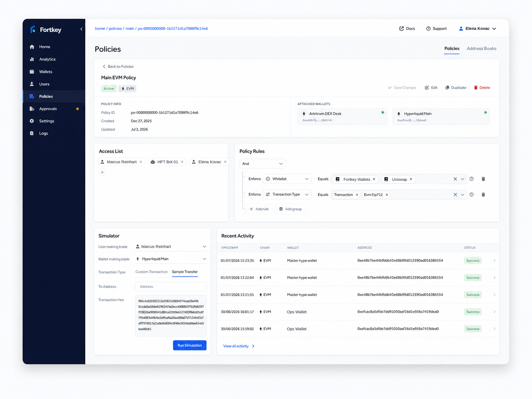
Task: Expand the Transaction Type values dropdown chevron
Action: coord(463,195)
